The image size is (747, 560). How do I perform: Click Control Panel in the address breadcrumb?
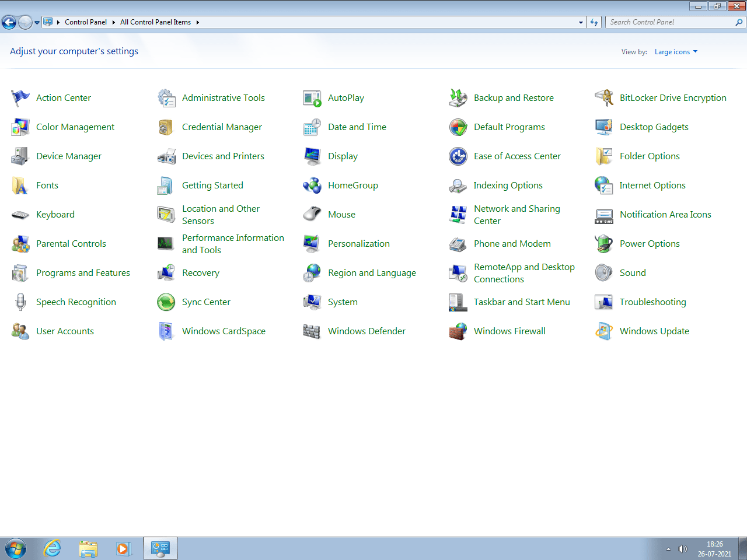click(86, 22)
